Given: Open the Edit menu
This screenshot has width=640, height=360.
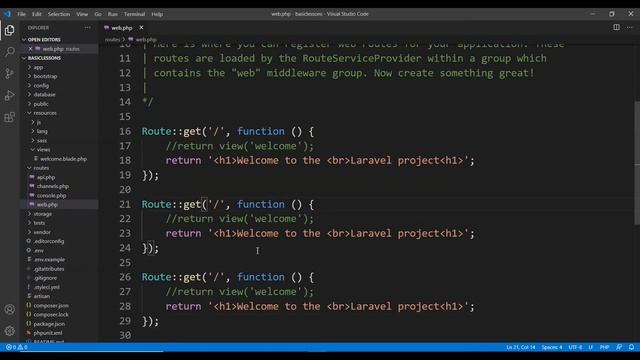Looking at the screenshot, I should 37,14.
